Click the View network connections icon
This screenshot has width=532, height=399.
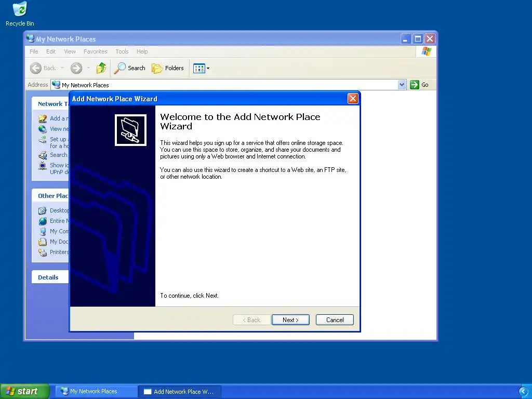click(x=43, y=129)
